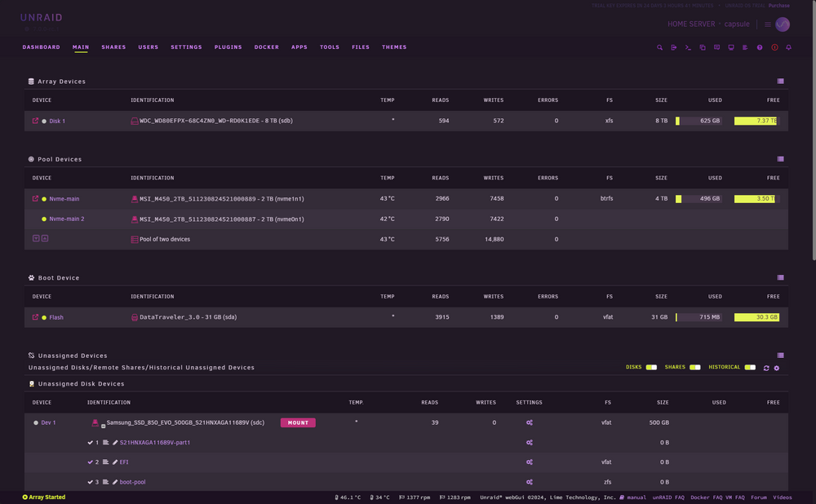Image resolution: width=816 pixels, height=504 pixels.
Task: Click the refresh icon in Unassigned Devices
Action: [766, 368]
